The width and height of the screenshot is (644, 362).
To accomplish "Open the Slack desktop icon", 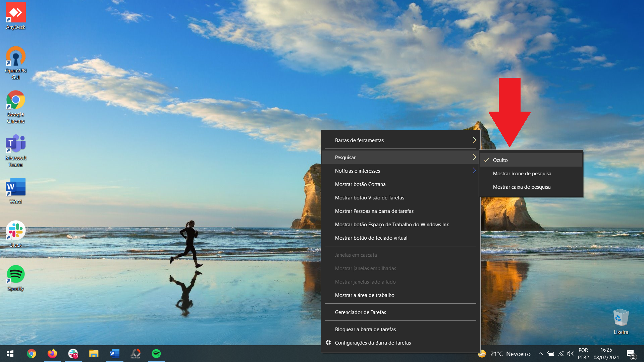I will click(16, 234).
